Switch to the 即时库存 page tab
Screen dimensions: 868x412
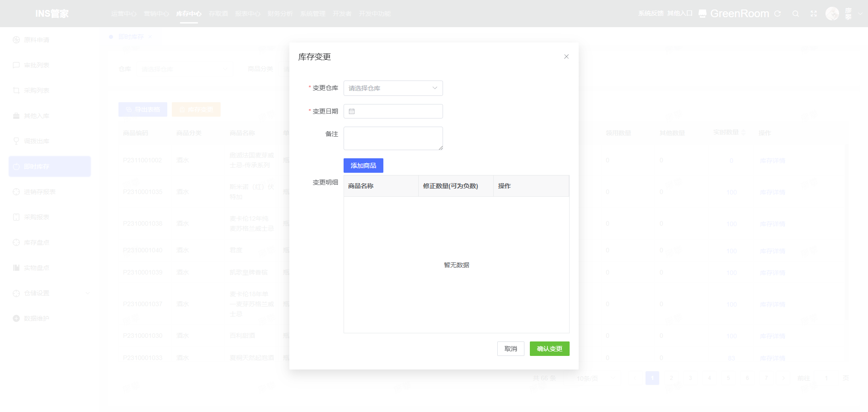131,37
